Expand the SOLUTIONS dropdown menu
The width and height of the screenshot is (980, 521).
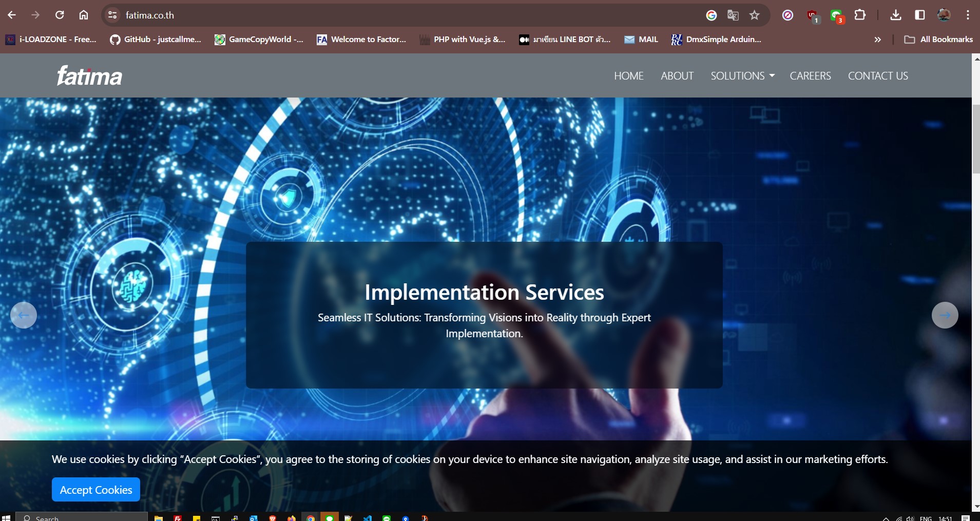(742, 76)
